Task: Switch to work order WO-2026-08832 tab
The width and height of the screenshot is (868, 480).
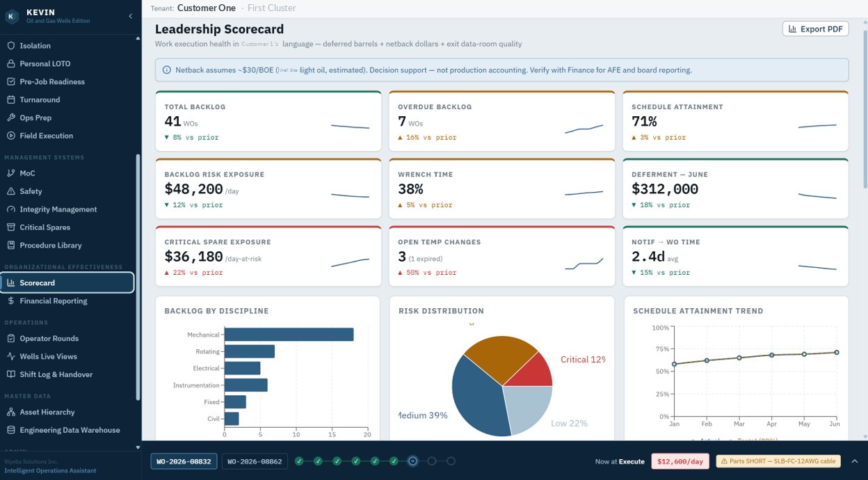Action: (184, 461)
